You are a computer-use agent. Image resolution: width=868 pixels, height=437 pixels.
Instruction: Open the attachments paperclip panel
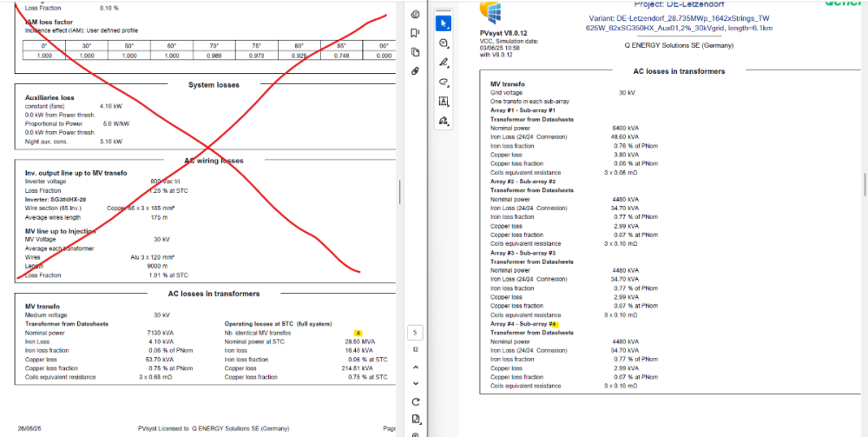416,71
